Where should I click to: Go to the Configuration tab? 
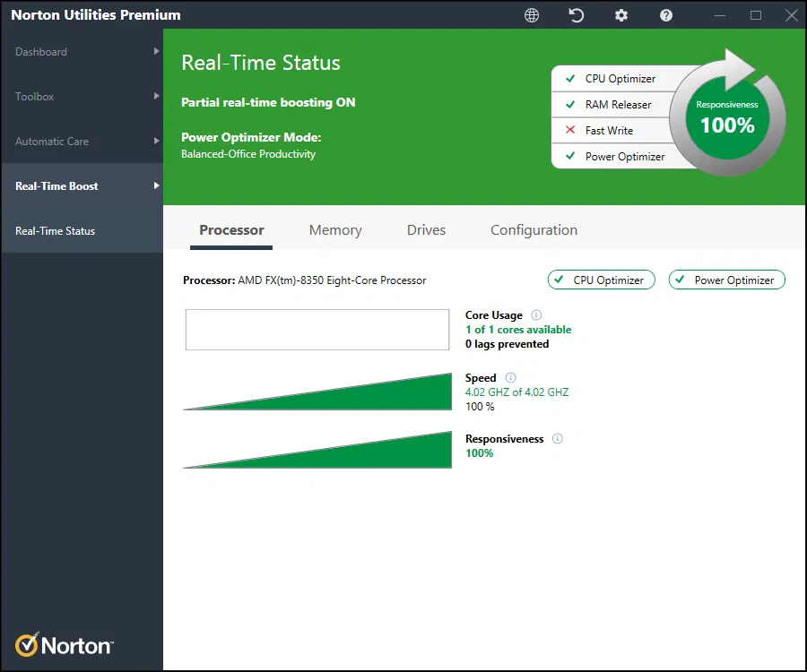coord(534,230)
